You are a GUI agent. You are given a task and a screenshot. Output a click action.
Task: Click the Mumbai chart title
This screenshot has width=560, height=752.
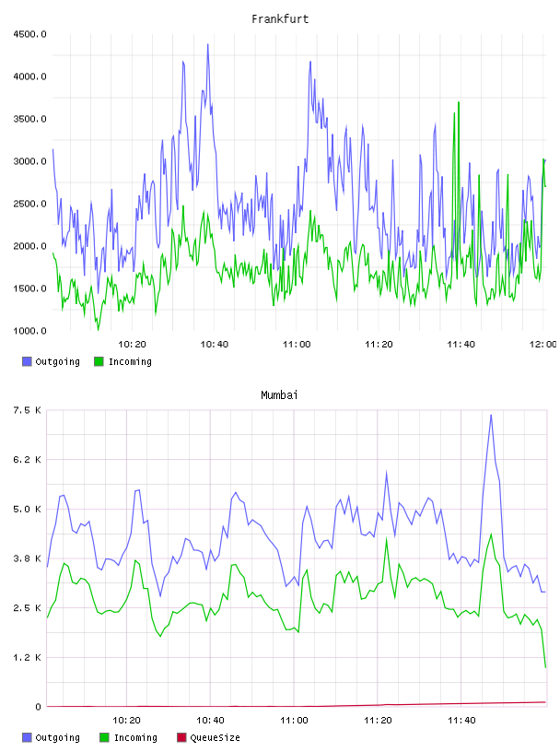pos(279,395)
